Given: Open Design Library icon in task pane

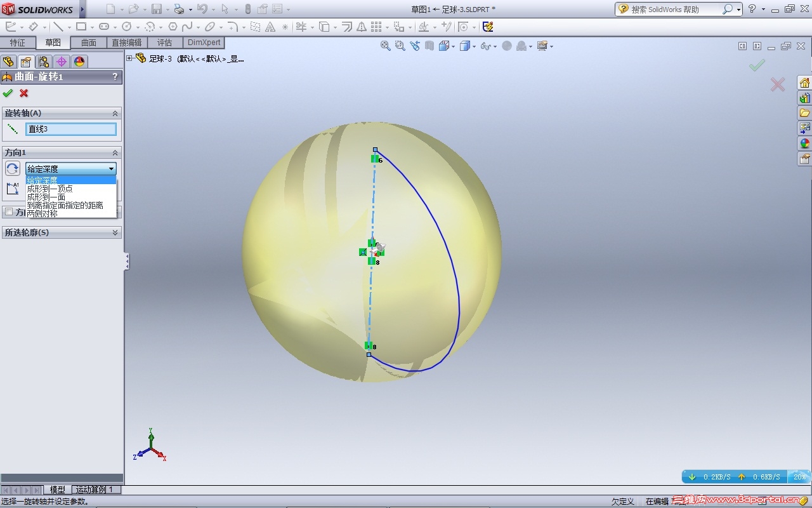Looking at the screenshot, I should pos(804,98).
